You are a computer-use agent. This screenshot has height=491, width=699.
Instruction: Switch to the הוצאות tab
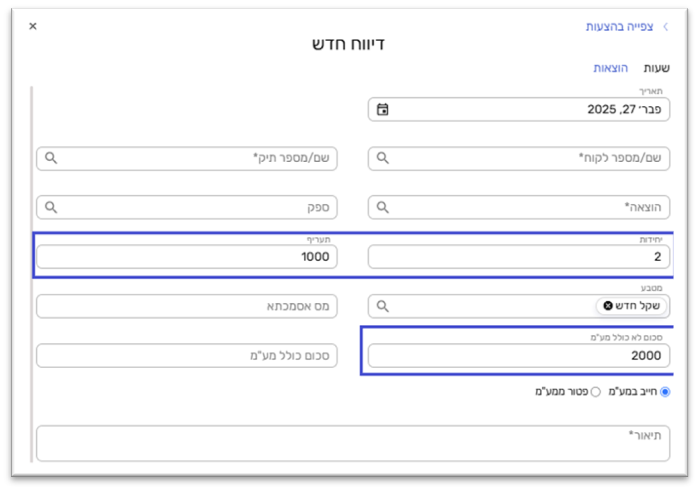(610, 68)
